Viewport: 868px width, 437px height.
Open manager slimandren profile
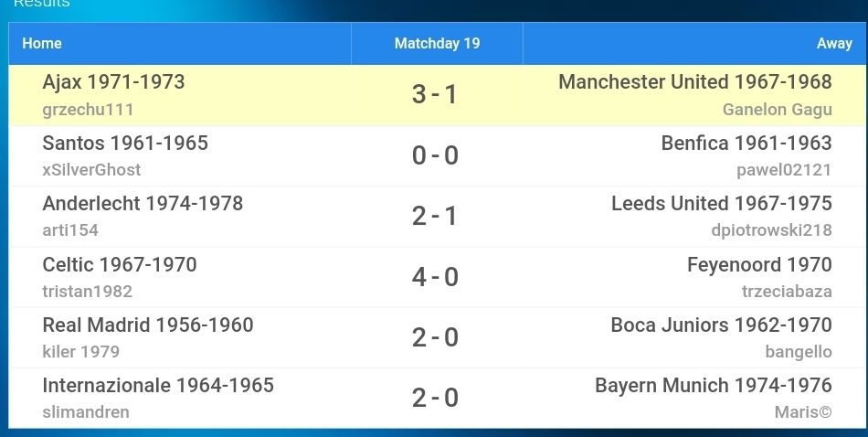(86, 412)
